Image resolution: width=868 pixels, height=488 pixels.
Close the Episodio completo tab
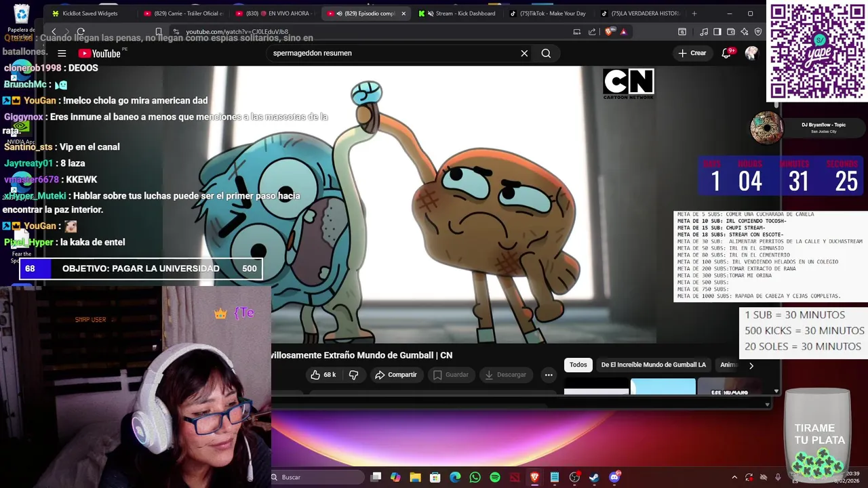(403, 14)
